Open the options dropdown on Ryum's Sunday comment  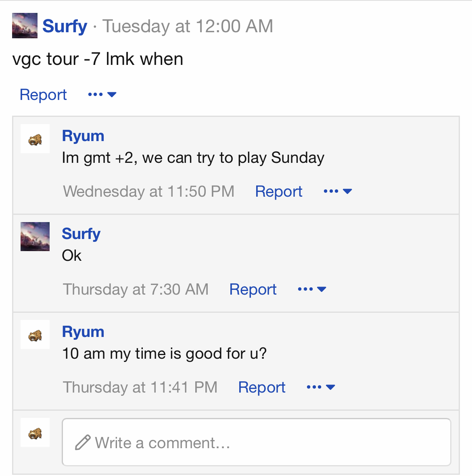(338, 191)
